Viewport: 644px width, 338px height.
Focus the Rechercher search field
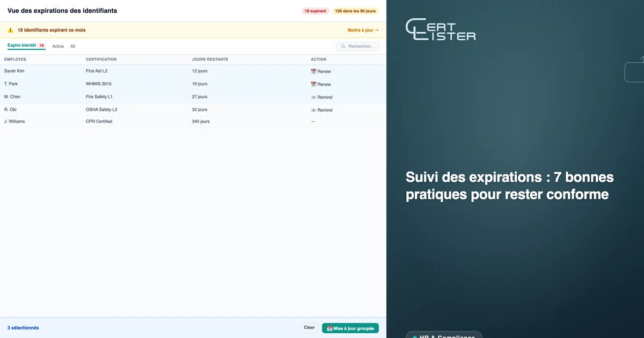357,47
